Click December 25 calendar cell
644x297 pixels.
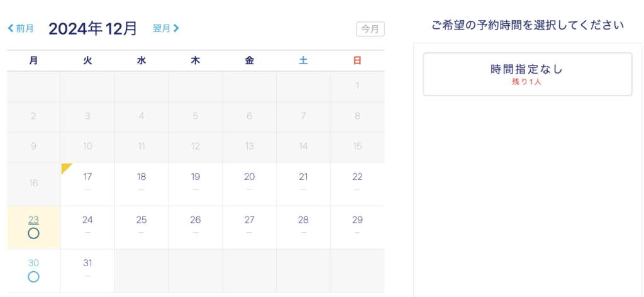coord(142,227)
